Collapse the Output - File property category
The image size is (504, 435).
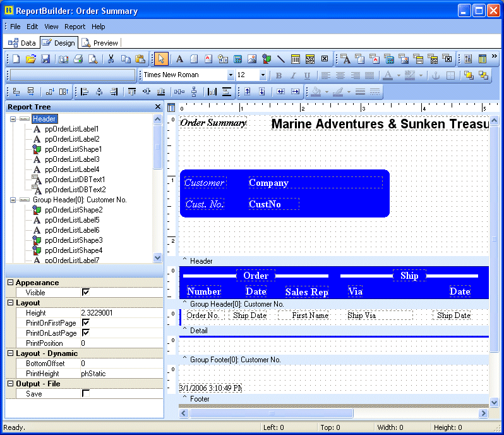point(10,383)
